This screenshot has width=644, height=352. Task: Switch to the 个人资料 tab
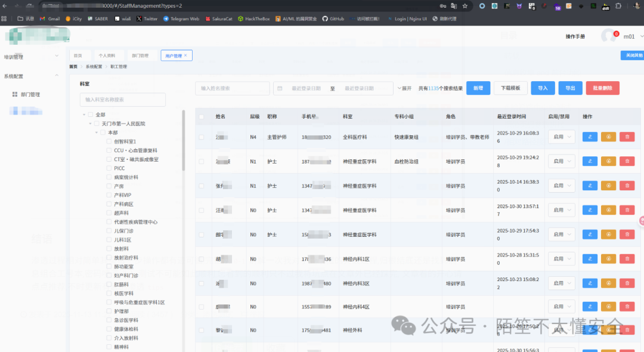pos(108,55)
